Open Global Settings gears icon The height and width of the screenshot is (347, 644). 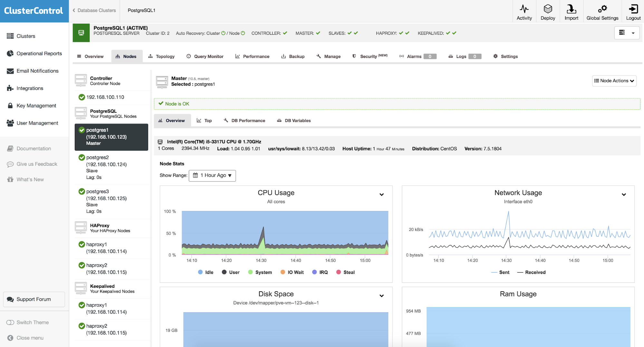(x=602, y=9)
